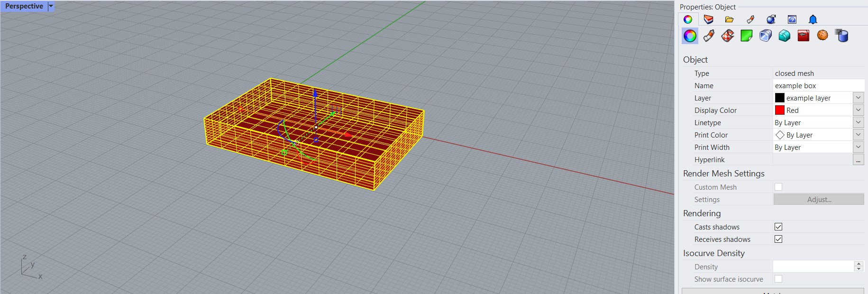Viewport: 868px width, 294px height.
Task: Click the yellow folder Libraries tab icon
Action: coord(729,19)
